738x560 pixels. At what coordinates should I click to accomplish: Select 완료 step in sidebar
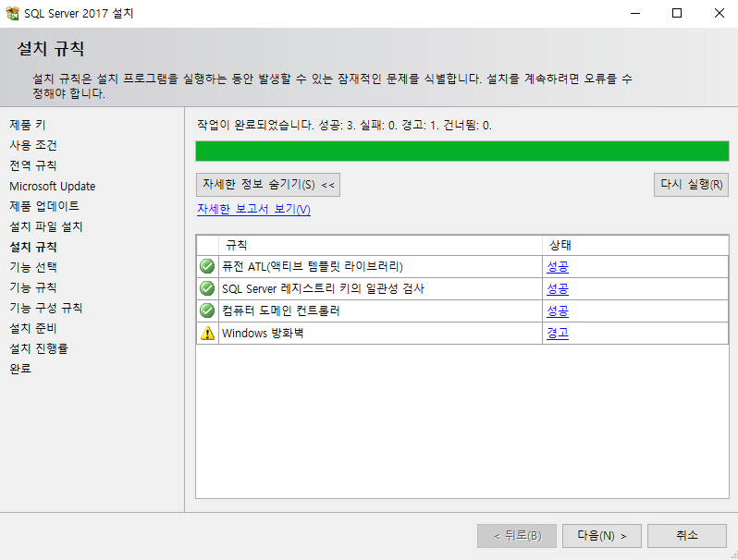[x=20, y=369]
